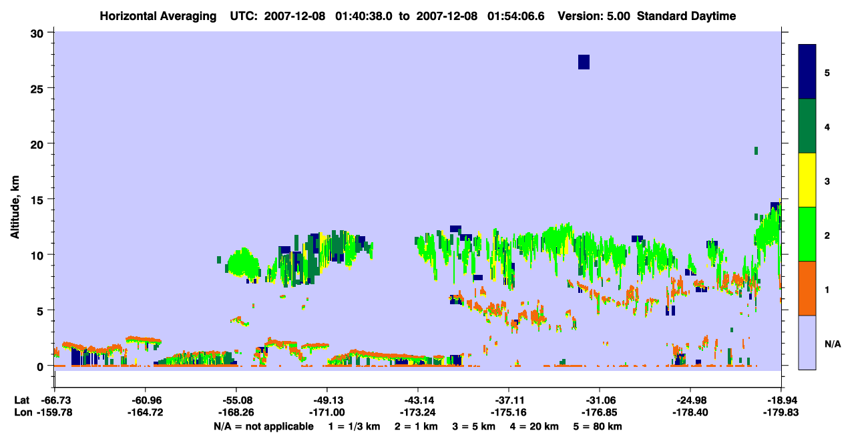Click the bright green colorbar segment labeled 2
Viewport: 868px width, 445px height.
coord(807,234)
